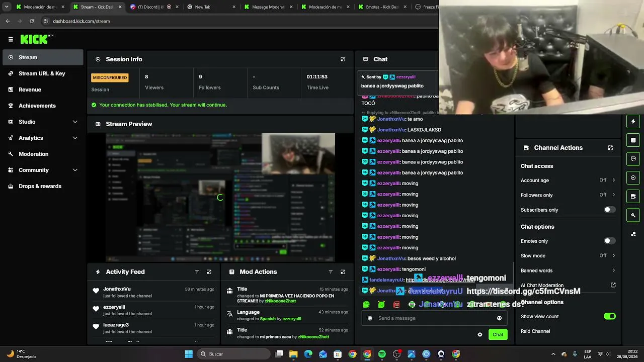Toggle Subscribers only chat

pos(609,210)
